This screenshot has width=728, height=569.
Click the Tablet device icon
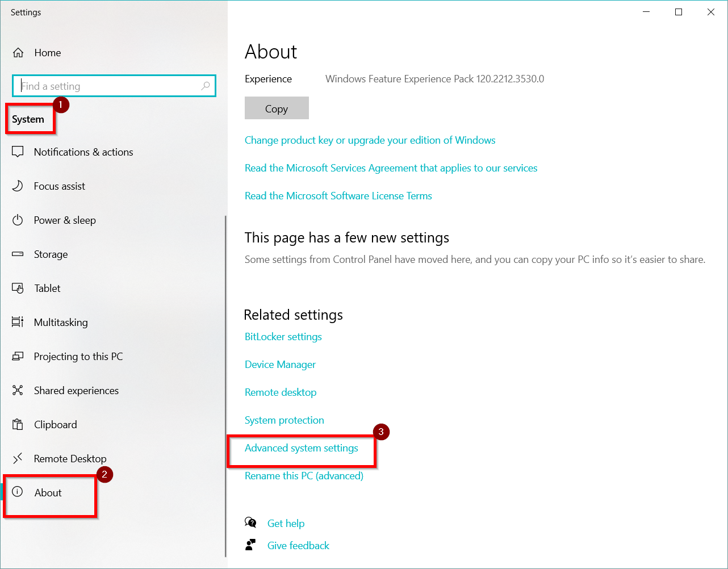(18, 288)
